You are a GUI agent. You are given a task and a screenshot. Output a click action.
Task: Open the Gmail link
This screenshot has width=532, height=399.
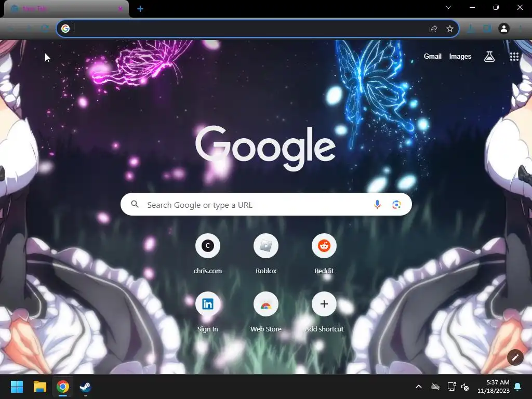pos(432,56)
